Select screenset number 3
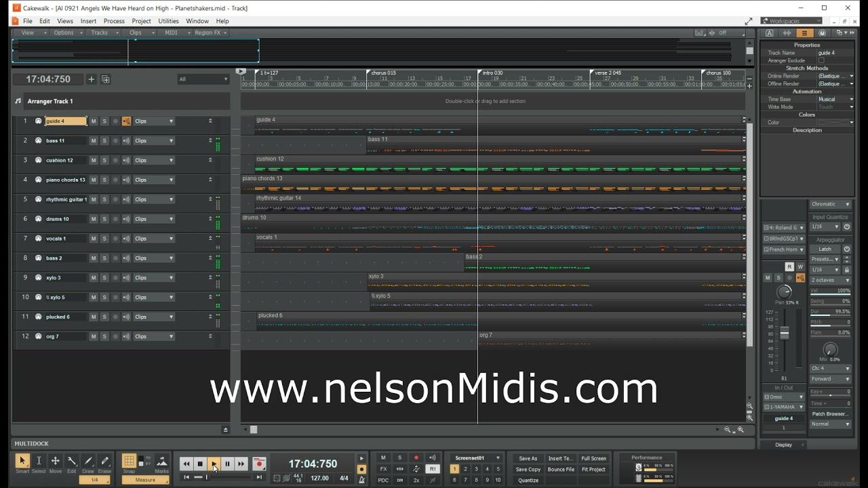Screen dimensions: 868x488 (476, 469)
